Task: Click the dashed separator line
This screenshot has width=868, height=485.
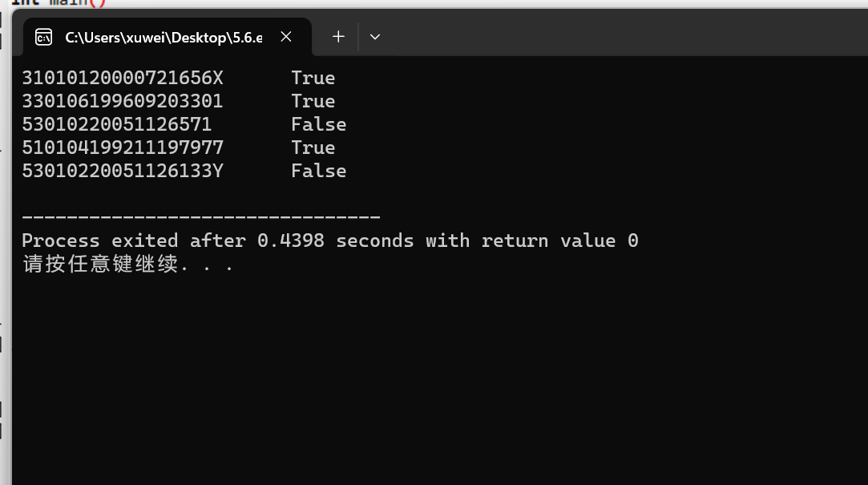Action: click(200, 217)
